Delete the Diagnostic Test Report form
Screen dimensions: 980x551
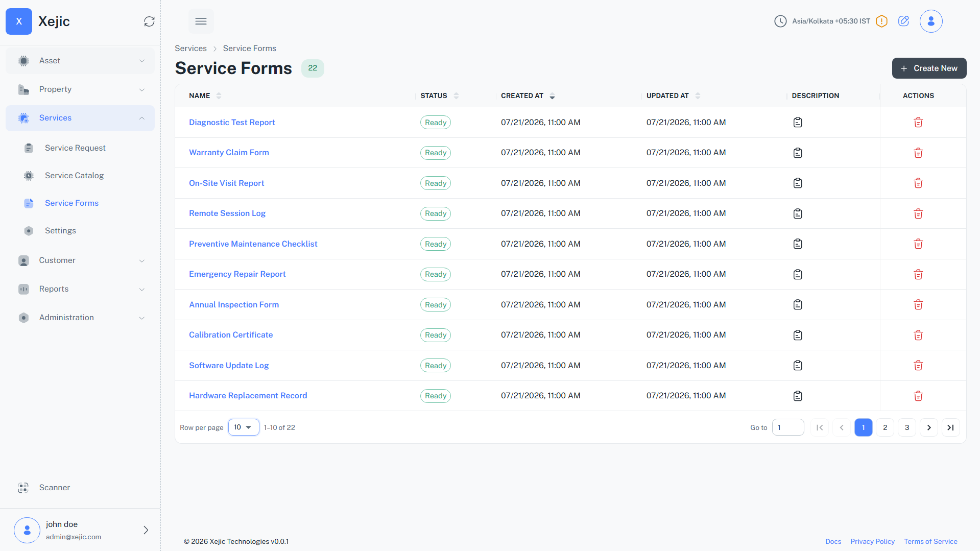[x=918, y=123]
